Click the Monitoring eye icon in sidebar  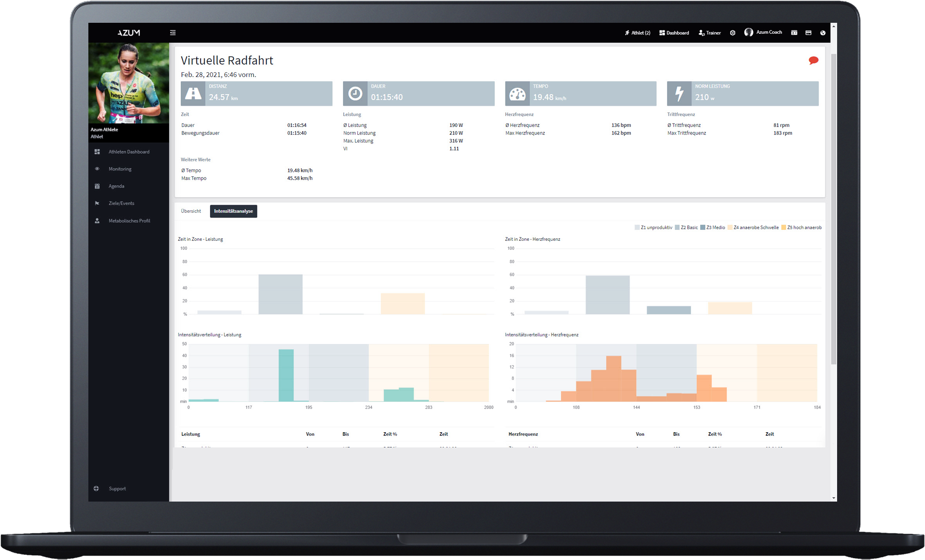(x=97, y=169)
